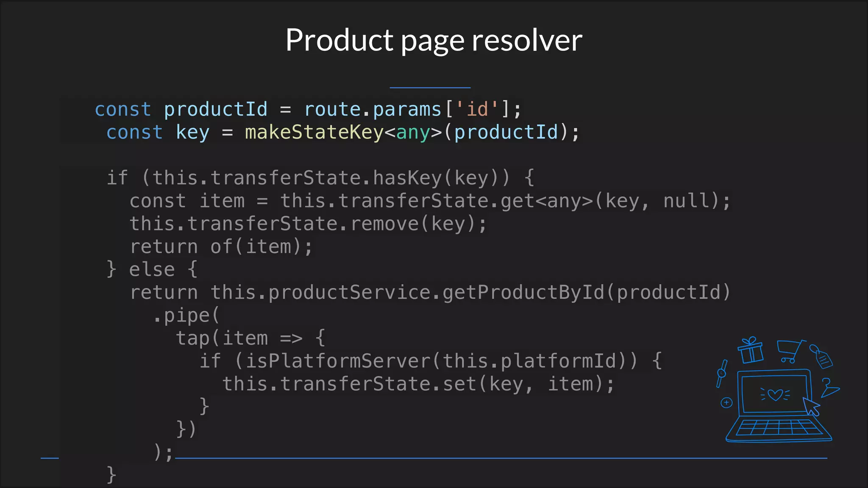Viewport: 868px width, 488px height.
Task: Click the laptop keyboard illustration
Action: [x=778, y=427]
